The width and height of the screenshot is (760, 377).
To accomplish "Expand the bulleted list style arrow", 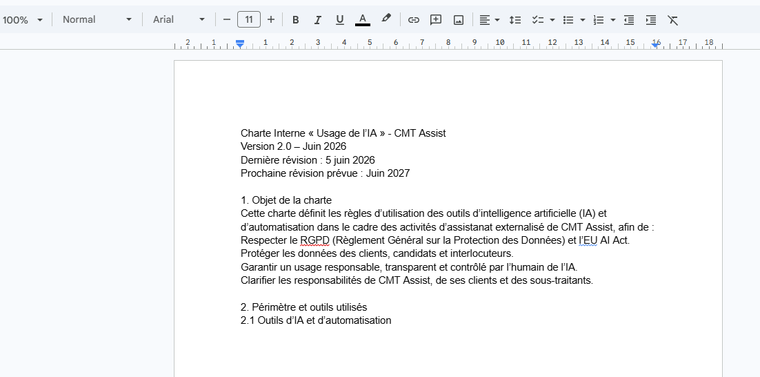I will (583, 20).
